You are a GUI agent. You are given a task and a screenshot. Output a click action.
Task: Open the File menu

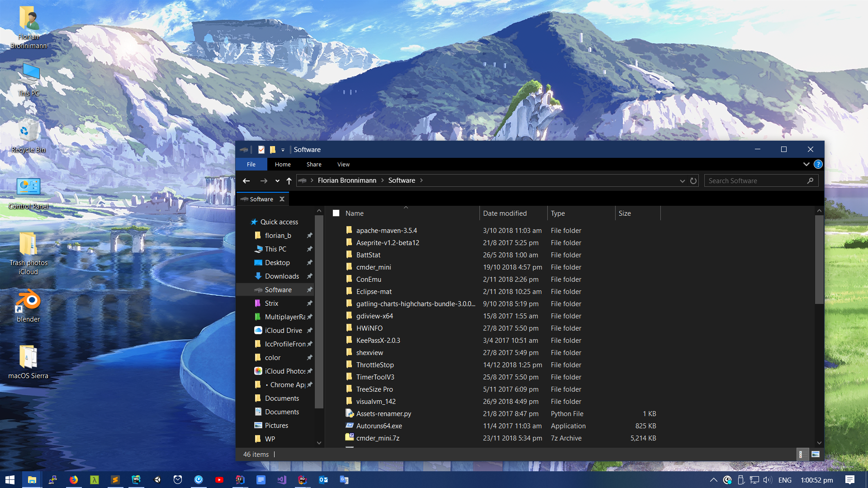pyautogui.click(x=251, y=165)
